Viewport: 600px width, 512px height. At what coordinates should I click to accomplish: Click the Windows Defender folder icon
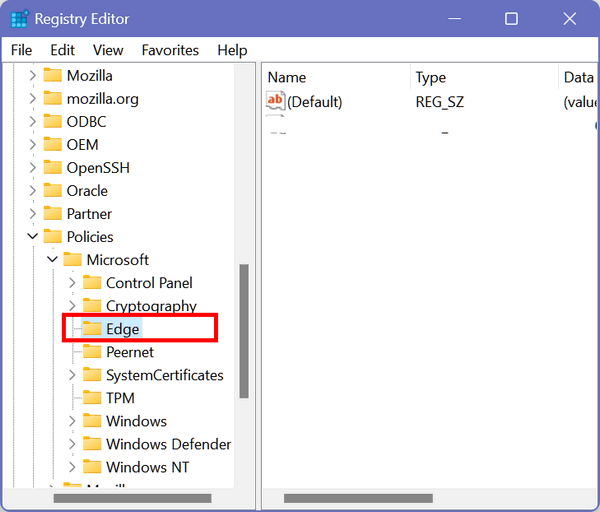coord(92,443)
